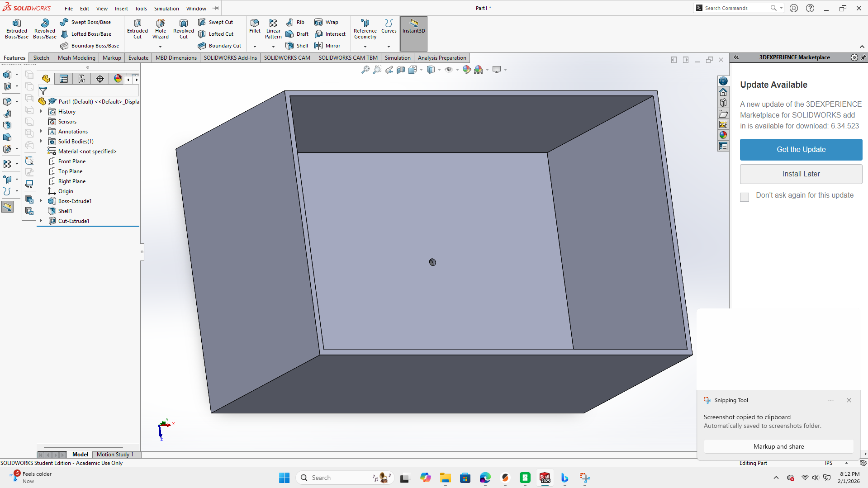This screenshot has width=868, height=488.
Task: Click the Lofted Boss/Base tool
Action: coord(85,34)
